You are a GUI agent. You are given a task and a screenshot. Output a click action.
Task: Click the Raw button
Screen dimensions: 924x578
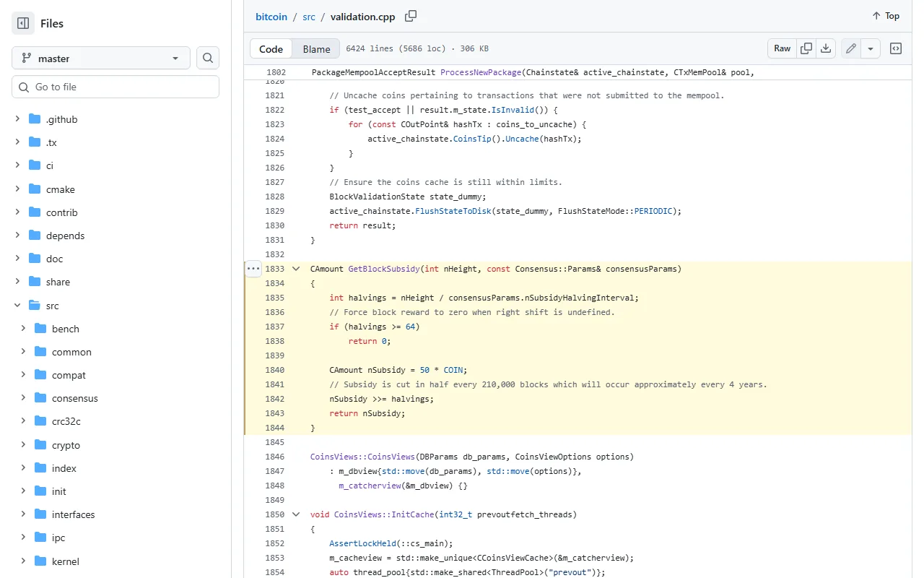(783, 48)
